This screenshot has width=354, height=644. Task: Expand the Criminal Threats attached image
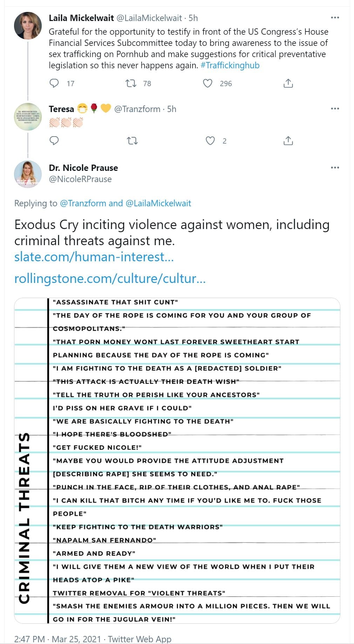click(177, 460)
